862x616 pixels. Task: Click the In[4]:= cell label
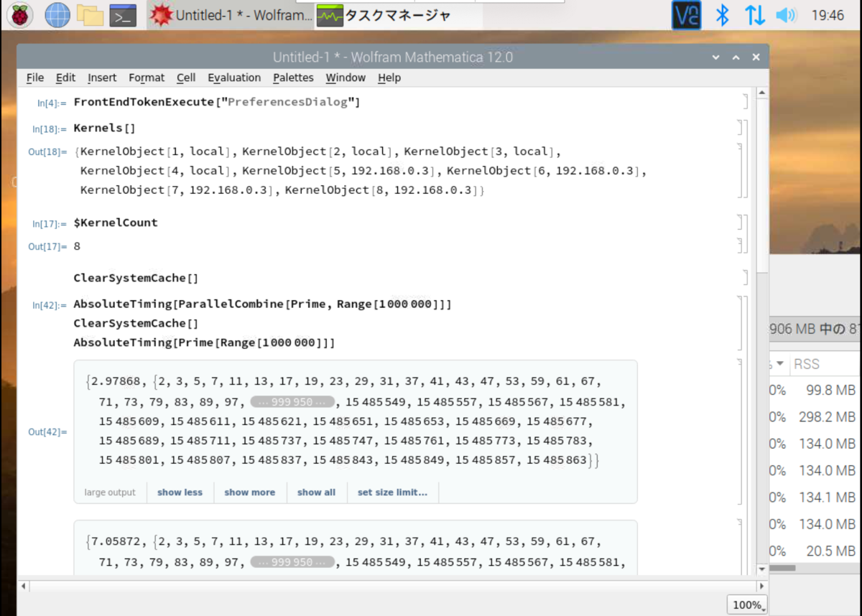click(52, 103)
